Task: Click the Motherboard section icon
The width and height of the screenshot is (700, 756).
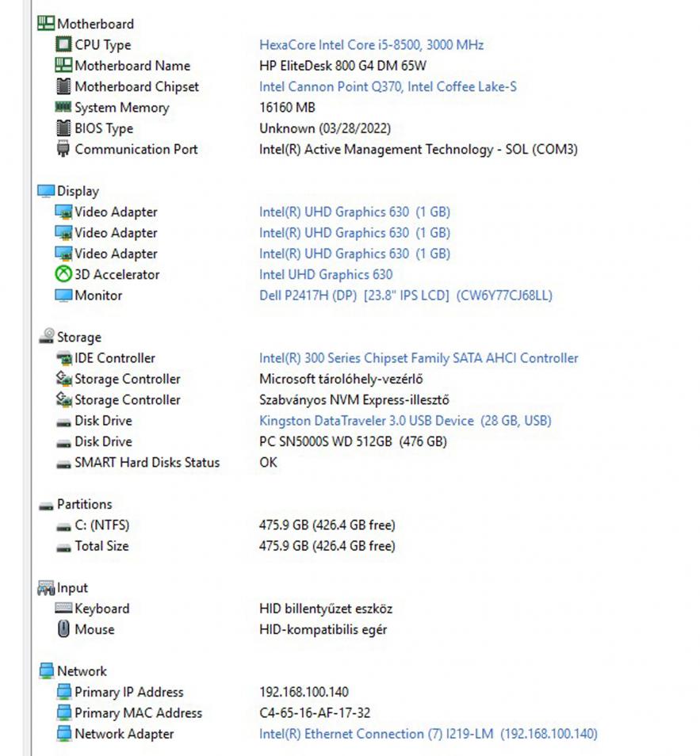Action: pos(46,23)
